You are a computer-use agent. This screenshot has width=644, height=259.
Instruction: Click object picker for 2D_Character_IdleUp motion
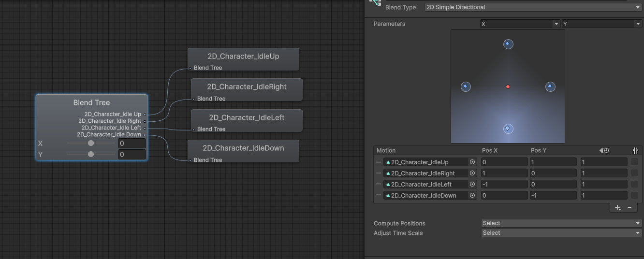(x=472, y=162)
